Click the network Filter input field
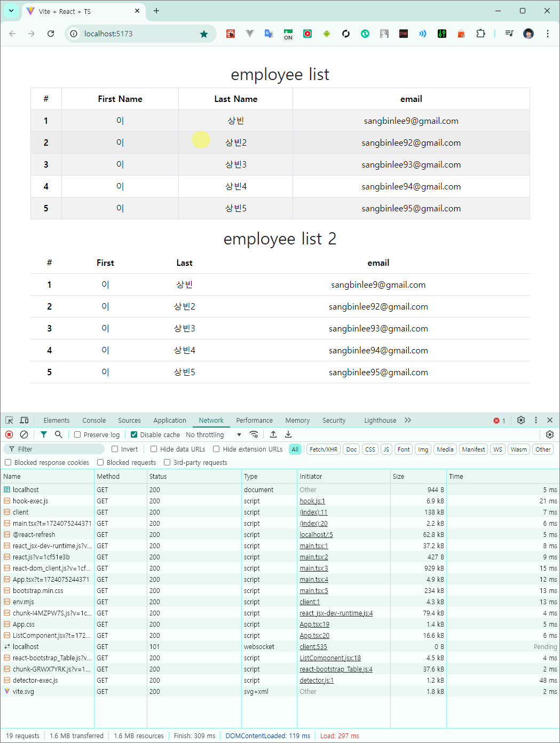Screen dimensions: 560x743 [x=54, y=449]
